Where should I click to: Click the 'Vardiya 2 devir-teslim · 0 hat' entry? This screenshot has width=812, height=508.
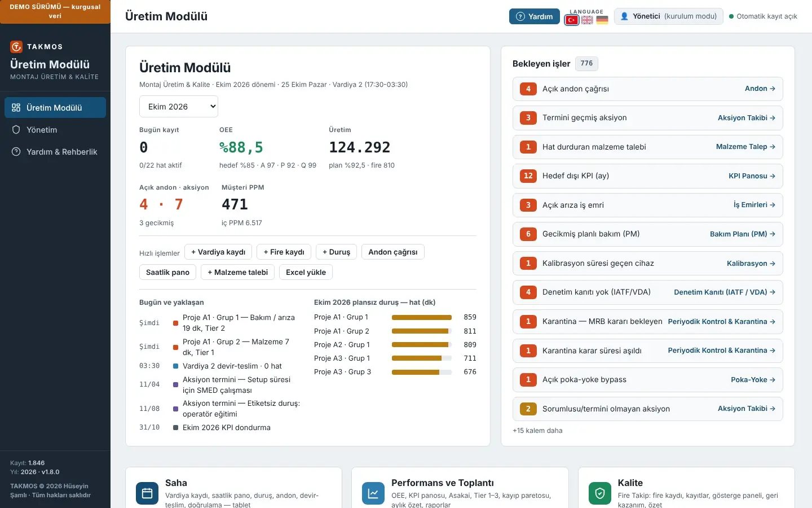(232, 366)
